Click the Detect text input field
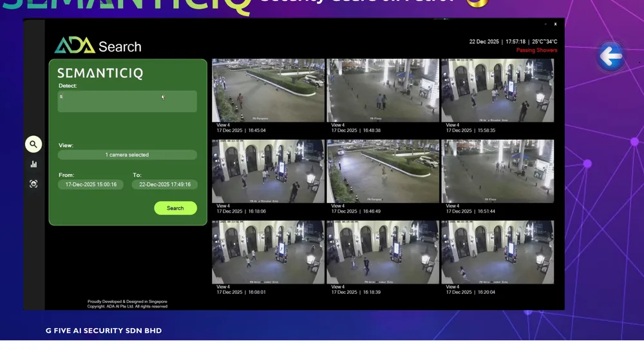 click(x=128, y=101)
